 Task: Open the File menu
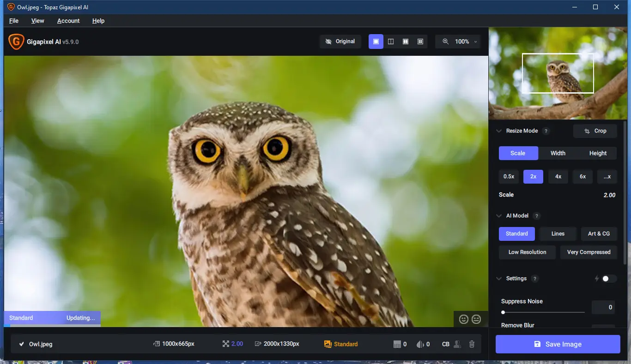tap(14, 21)
